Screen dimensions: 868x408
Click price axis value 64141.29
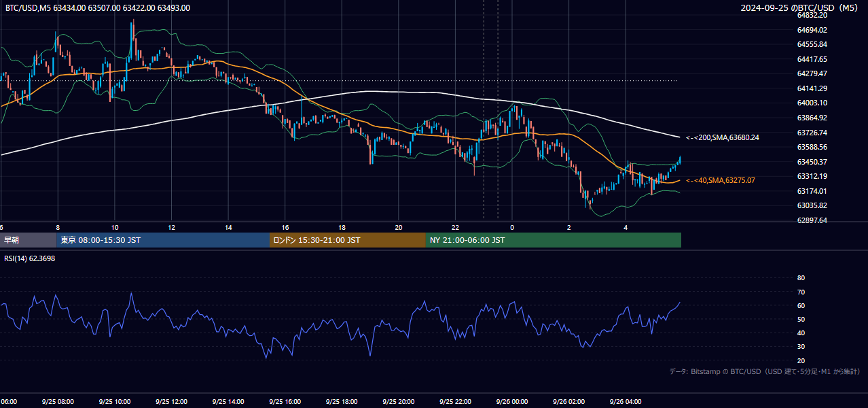pyautogui.click(x=812, y=88)
